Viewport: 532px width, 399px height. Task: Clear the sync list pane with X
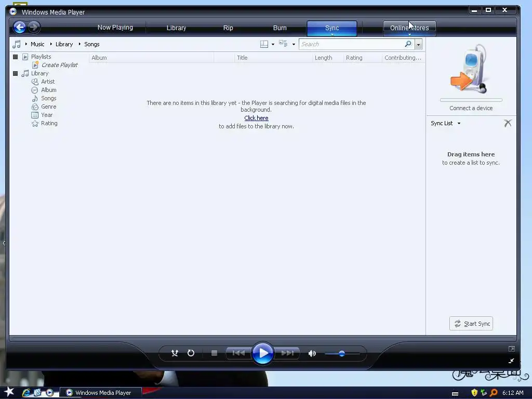pos(508,123)
